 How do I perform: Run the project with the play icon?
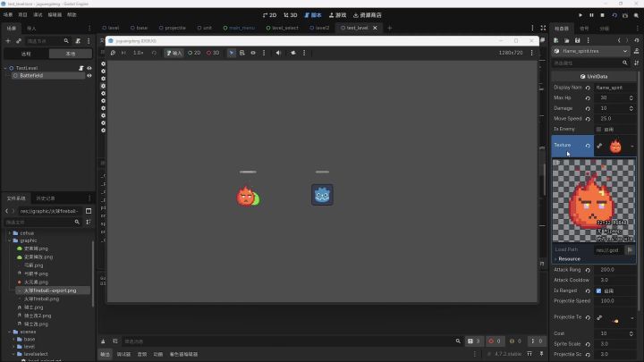click(x=580, y=15)
